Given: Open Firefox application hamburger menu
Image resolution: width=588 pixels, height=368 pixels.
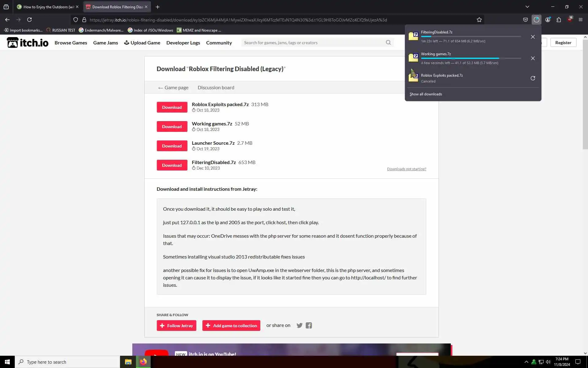Looking at the screenshot, I should tap(580, 20).
